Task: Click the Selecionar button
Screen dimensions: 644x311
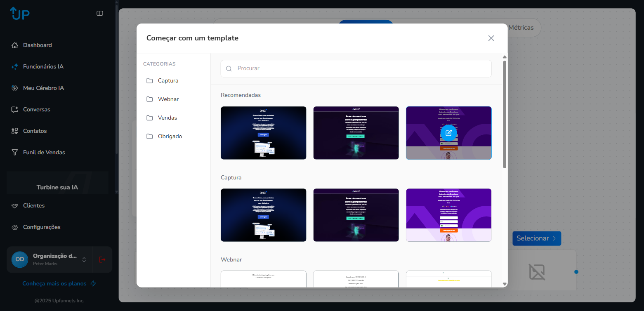Action: click(x=536, y=238)
